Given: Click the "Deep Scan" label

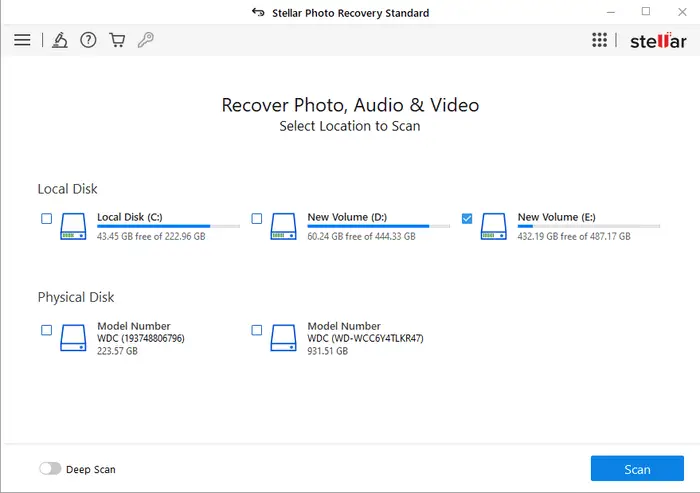Looking at the screenshot, I should point(91,469).
